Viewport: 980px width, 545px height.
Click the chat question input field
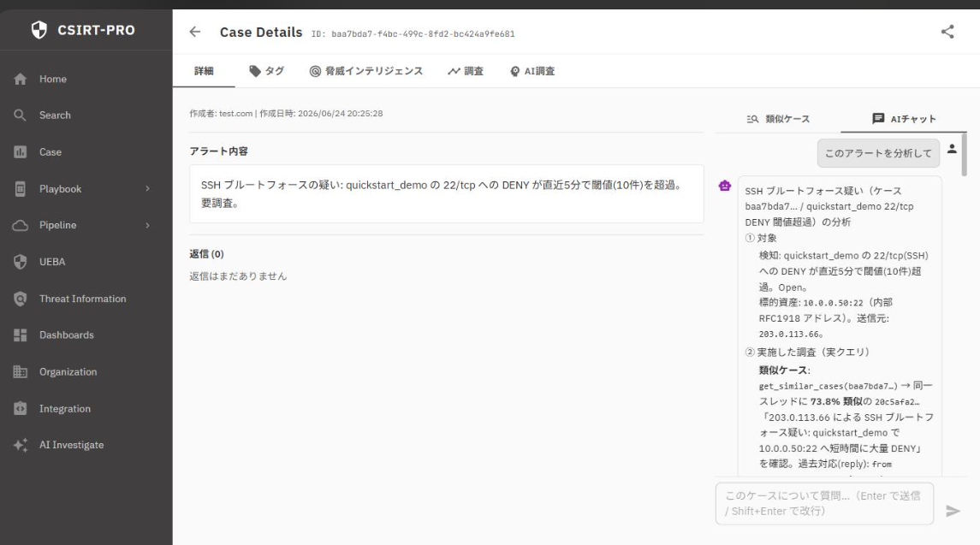point(824,503)
